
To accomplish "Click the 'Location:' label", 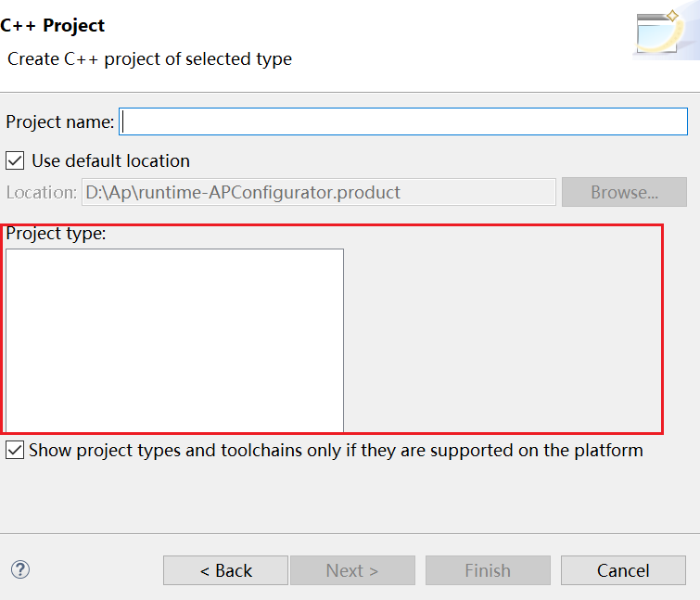I will (x=41, y=192).
